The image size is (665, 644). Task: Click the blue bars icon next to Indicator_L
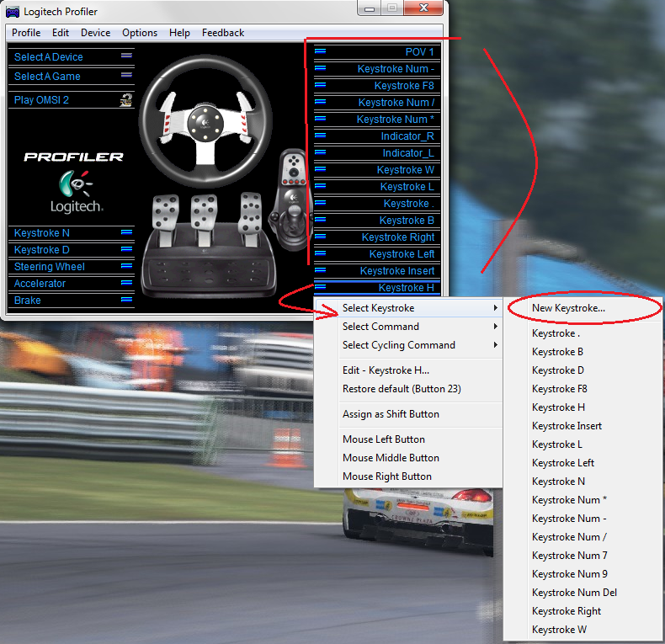320,152
